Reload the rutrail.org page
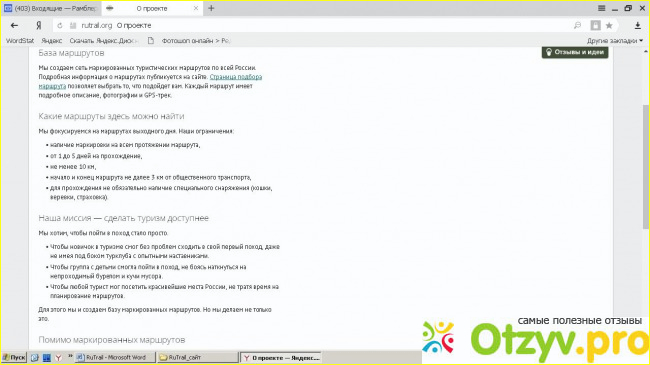Image resolution: width=650 pixels, height=365 pixels. click(60, 26)
